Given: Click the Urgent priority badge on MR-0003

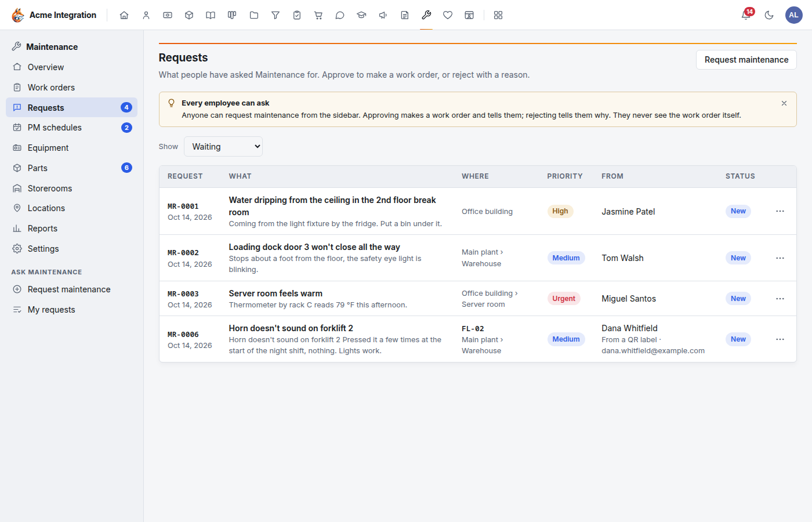Looking at the screenshot, I should (564, 299).
